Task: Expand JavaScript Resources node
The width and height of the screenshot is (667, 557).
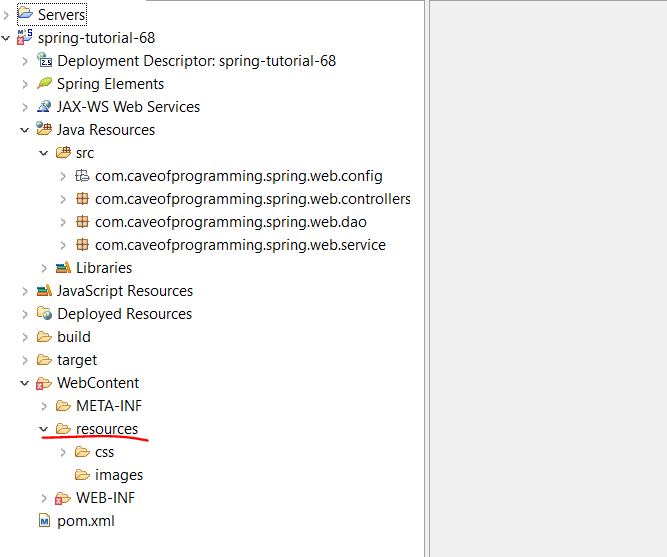Action: [25, 291]
